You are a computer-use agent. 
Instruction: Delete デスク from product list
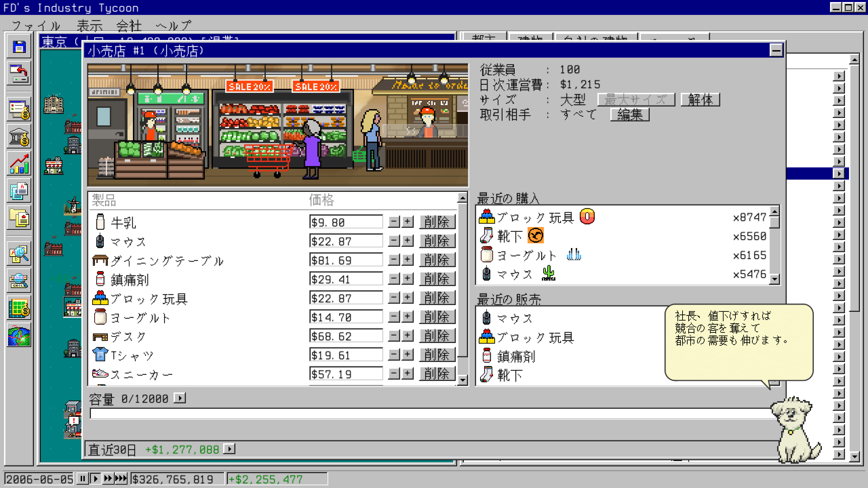point(437,336)
